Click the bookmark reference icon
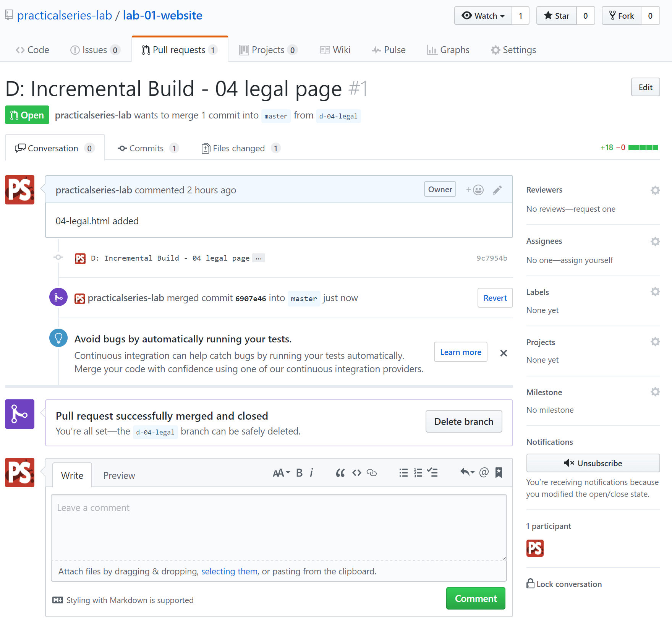Screen dimensions: 672x621 (x=499, y=473)
